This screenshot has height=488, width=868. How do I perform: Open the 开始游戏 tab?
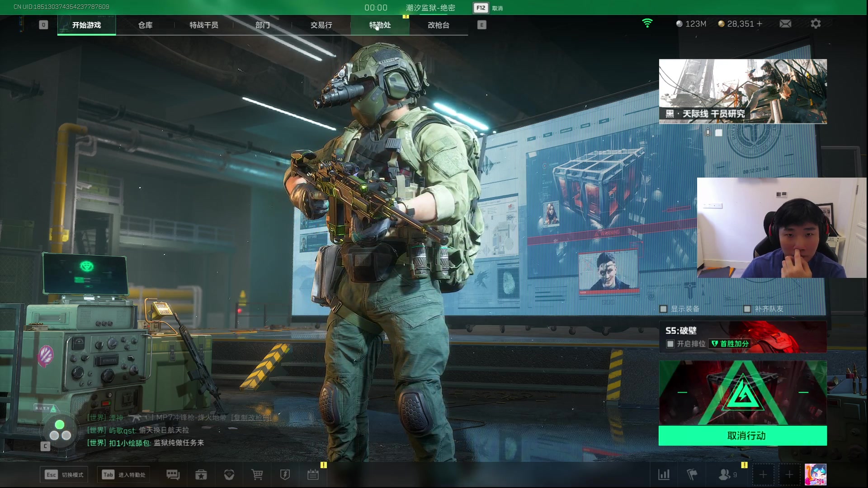[x=86, y=25]
